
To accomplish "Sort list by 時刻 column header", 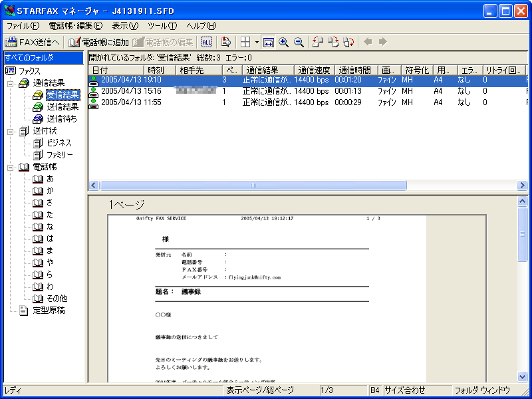I will (160, 70).
